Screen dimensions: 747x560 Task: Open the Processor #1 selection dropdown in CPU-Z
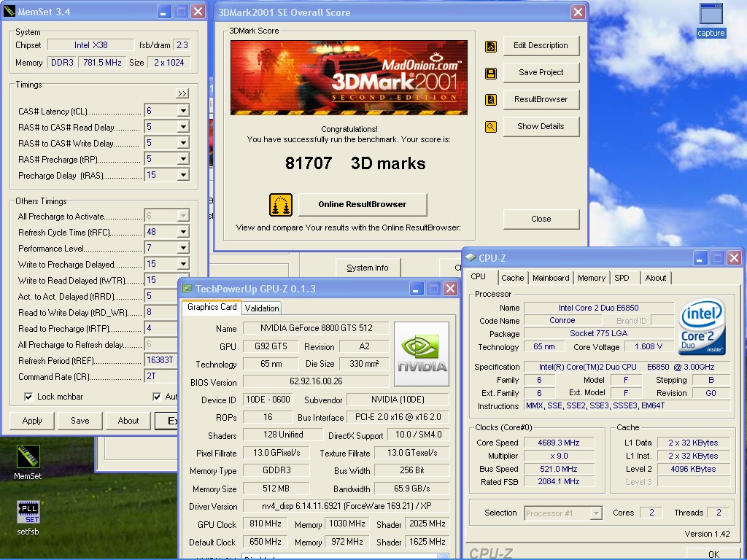point(595,513)
